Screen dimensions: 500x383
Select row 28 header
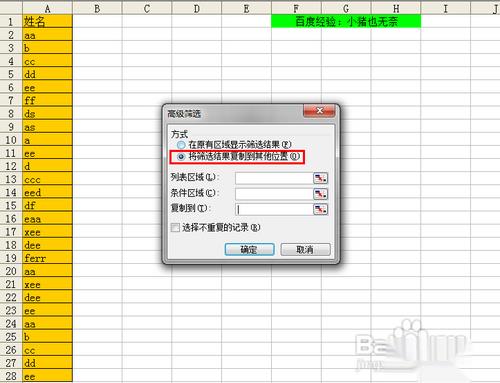11,376
